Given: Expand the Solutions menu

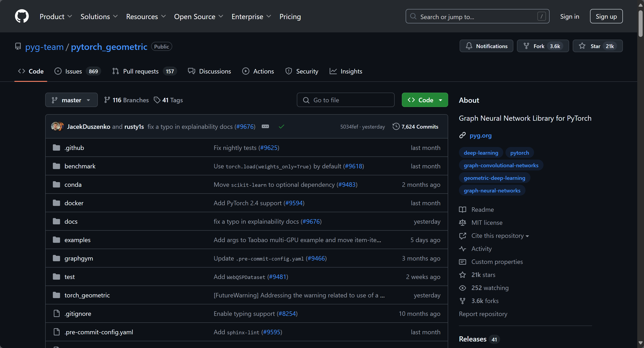Looking at the screenshot, I should click(x=99, y=16).
